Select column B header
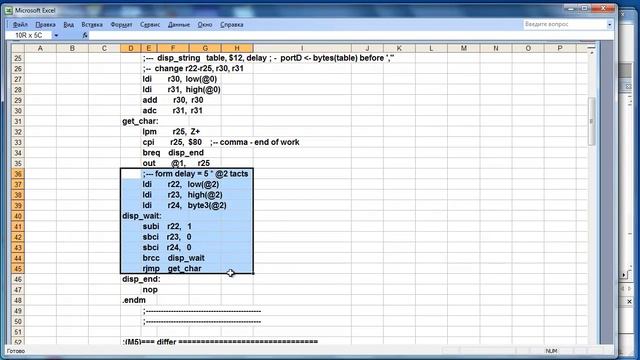Screen dimensions: 640x360 72,48
